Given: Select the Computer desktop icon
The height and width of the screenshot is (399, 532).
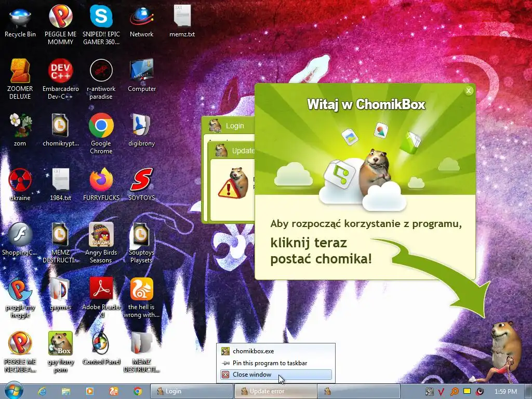Looking at the screenshot, I should pos(141,76).
